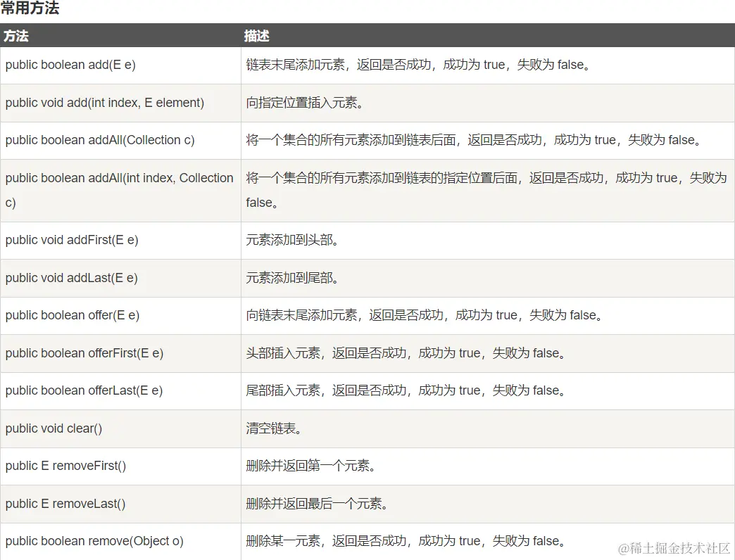
Task: Select description '将一个集合的所有元素添加到链表后面'
Action: pyautogui.click(x=351, y=140)
